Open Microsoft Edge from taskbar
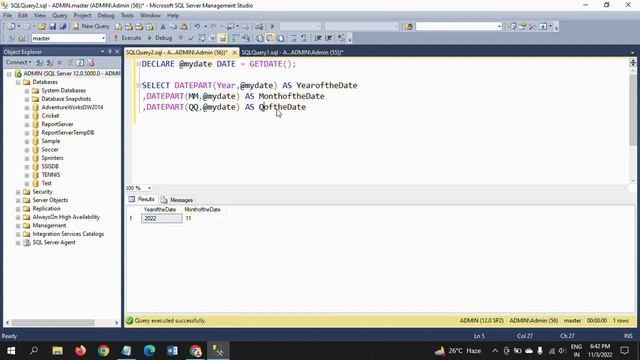640x360 pixels. pyautogui.click(x=149, y=351)
